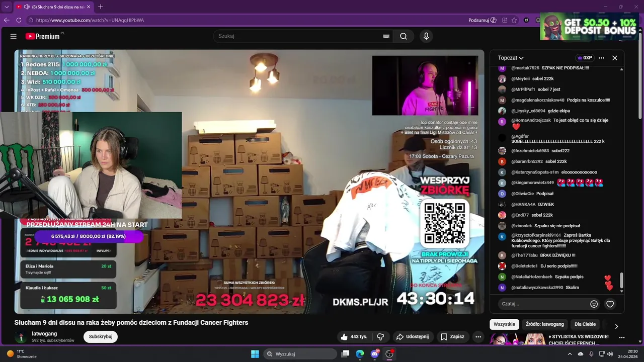Screen dimensions: 644x362
Task: Open the weather widget 11°C Słonecznie
Action: 22,354
